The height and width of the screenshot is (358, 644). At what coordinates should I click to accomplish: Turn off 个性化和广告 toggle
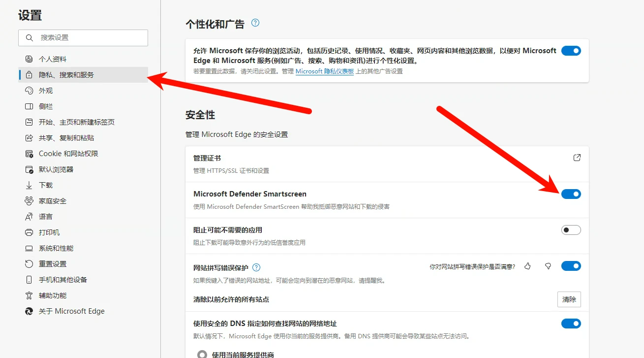coord(571,51)
